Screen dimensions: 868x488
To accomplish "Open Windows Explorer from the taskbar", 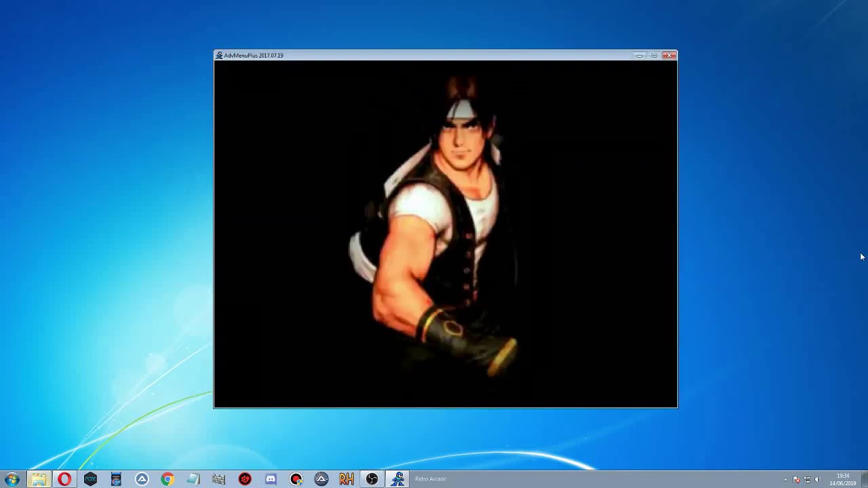I will [39, 479].
